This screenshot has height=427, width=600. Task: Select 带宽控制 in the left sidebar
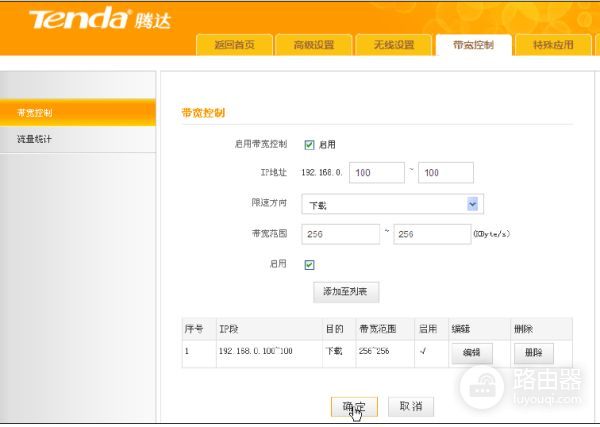(77, 112)
